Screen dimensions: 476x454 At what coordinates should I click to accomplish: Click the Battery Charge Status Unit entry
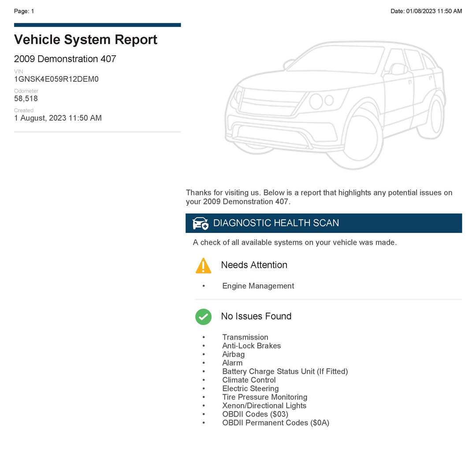click(x=285, y=372)
